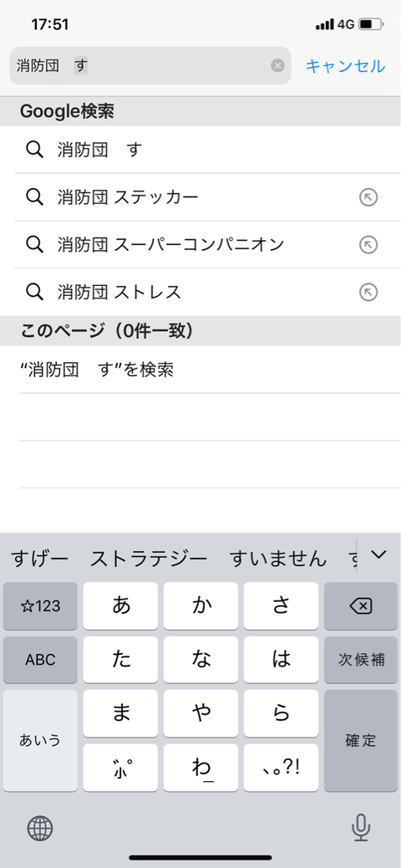The width and height of the screenshot is (401, 868).
Task: Tap the backspace delete key
Action: click(361, 606)
